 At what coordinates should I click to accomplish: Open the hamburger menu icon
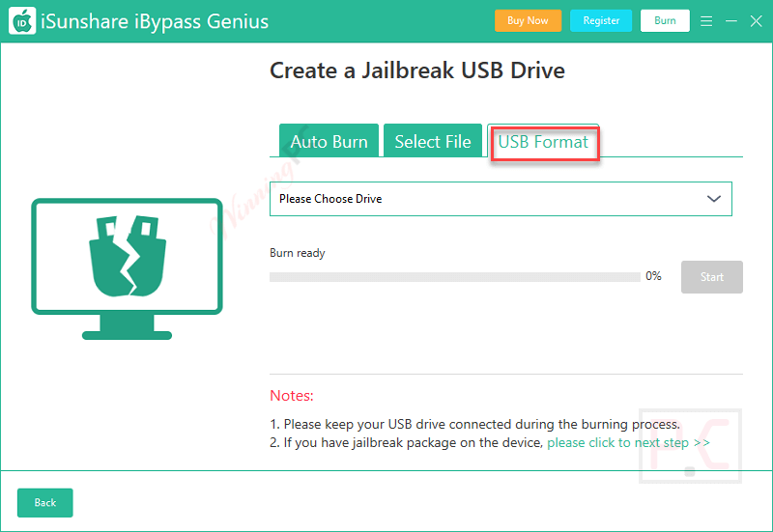[x=706, y=21]
